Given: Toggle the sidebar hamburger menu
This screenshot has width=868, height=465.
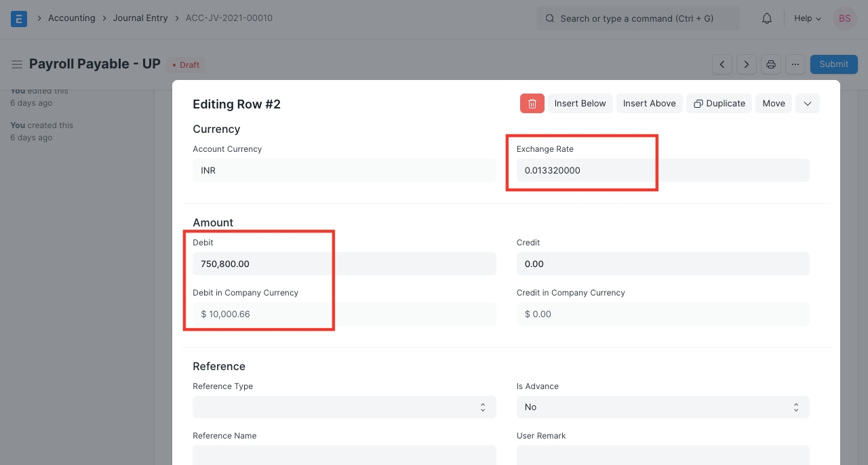Looking at the screenshot, I should 17,64.
